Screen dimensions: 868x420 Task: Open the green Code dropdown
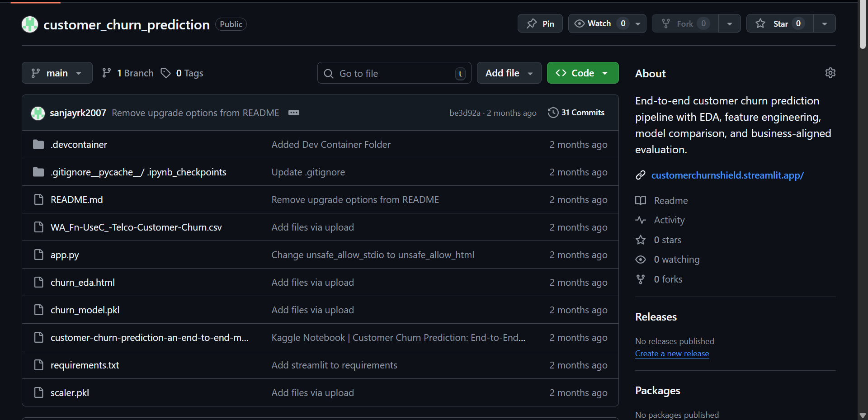click(x=582, y=73)
